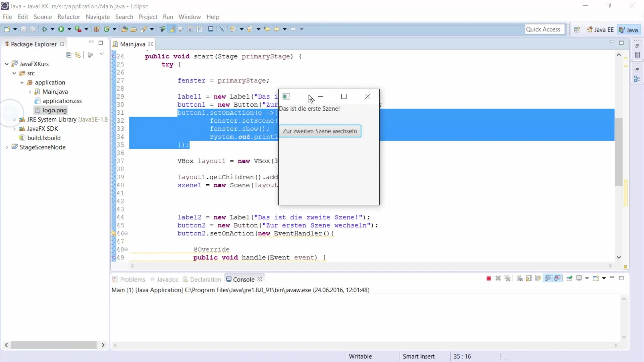Open the Refactor menu
644x362 pixels.
point(69,17)
